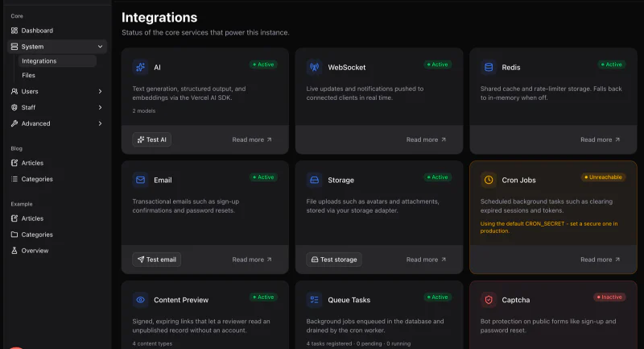The width and height of the screenshot is (644, 349).
Task: Click the Storage drive icon
Action: [x=314, y=180]
